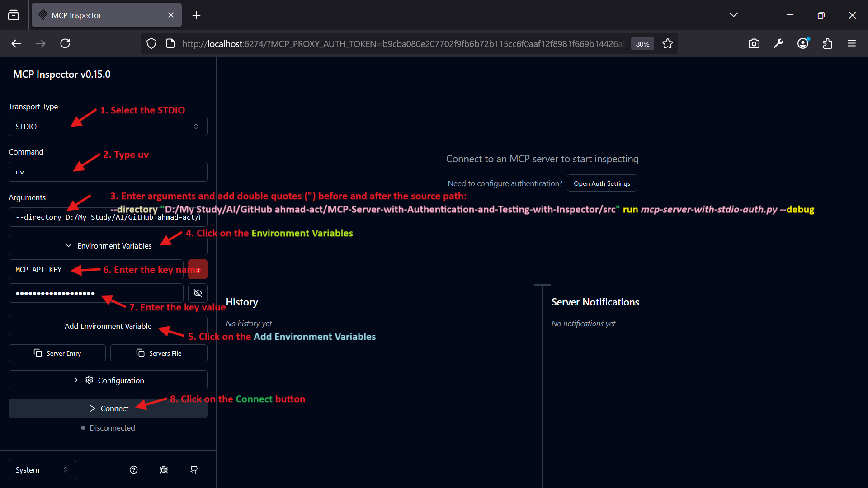Click the MCP_API_KEY name field
The height and width of the screenshot is (488, 868).
[96, 270]
